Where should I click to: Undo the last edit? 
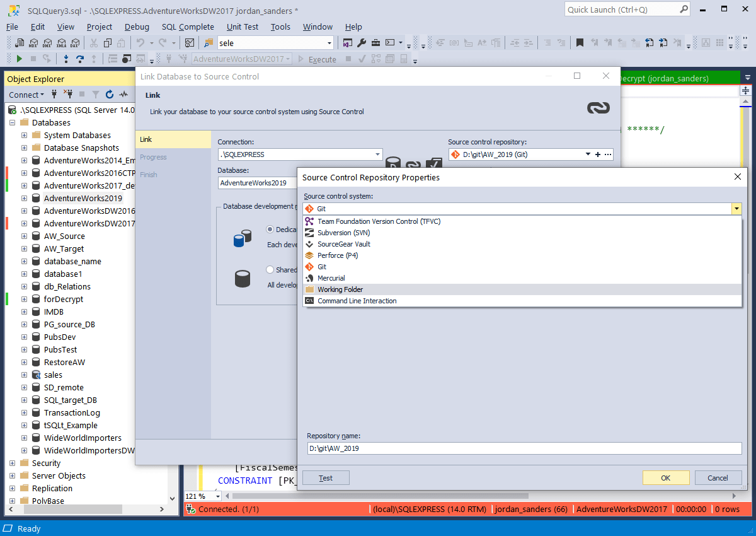[x=140, y=42]
